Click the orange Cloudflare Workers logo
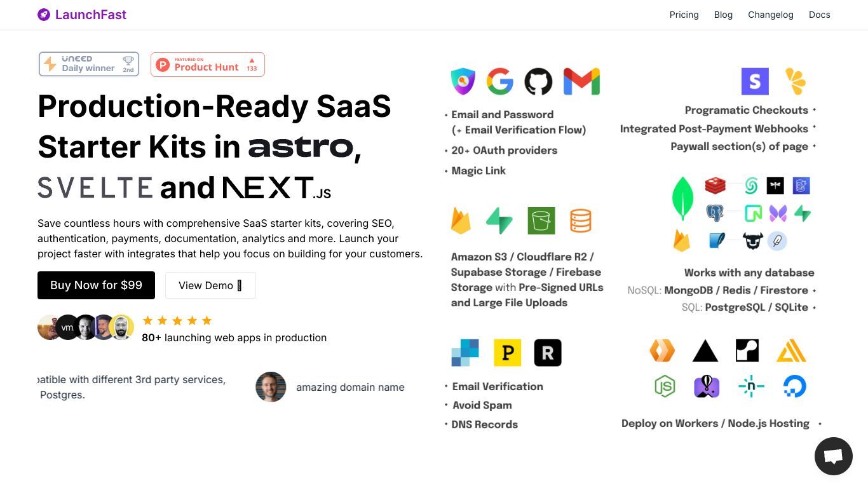The image size is (868, 488). (662, 351)
